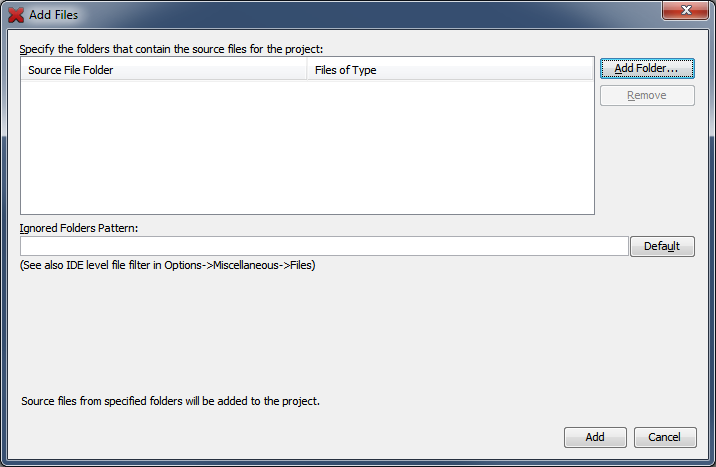Image resolution: width=716 pixels, height=467 pixels.
Task: Select the Files of Type column header
Action: pyautogui.click(x=450, y=70)
